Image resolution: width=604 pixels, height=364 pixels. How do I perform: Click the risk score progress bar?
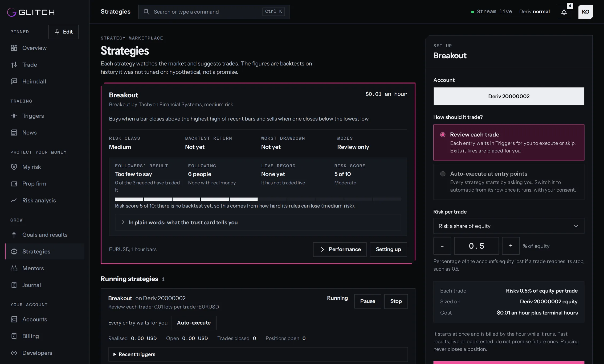[x=258, y=199]
